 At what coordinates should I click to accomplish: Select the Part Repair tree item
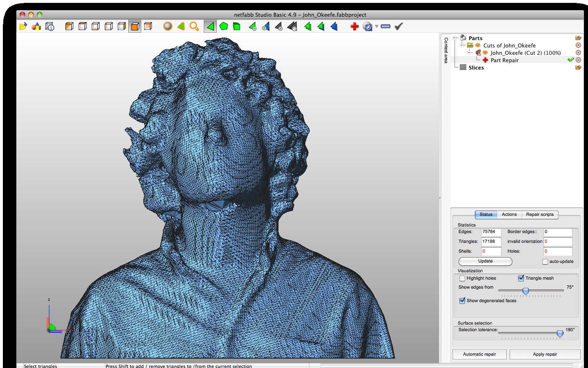click(505, 60)
